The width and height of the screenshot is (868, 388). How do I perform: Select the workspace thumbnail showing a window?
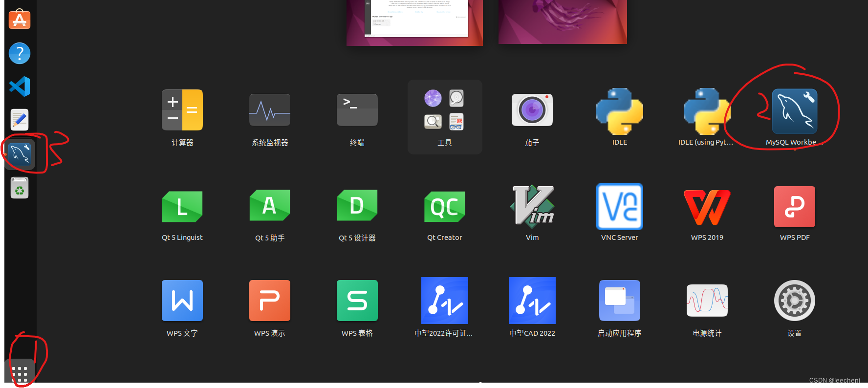click(x=414, y=22)
